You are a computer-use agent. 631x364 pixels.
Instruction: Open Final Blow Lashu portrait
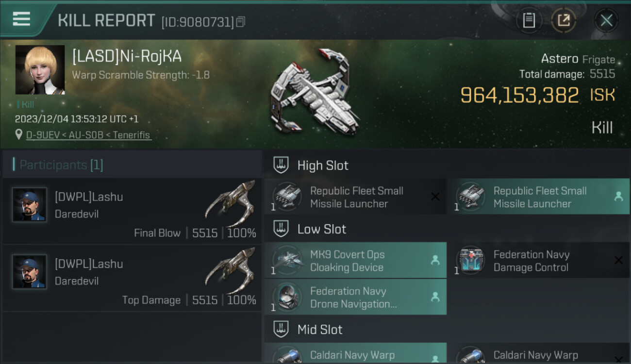click(30, 205)
